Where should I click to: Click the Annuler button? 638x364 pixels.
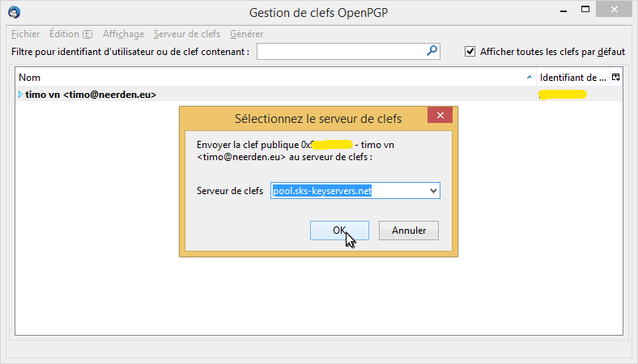(x=409, y=231)
